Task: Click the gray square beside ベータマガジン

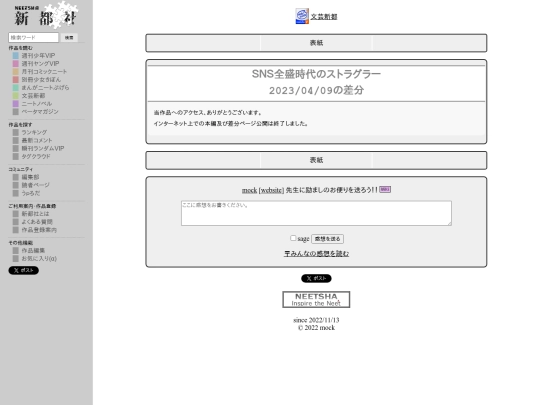Action: point(15,112)
